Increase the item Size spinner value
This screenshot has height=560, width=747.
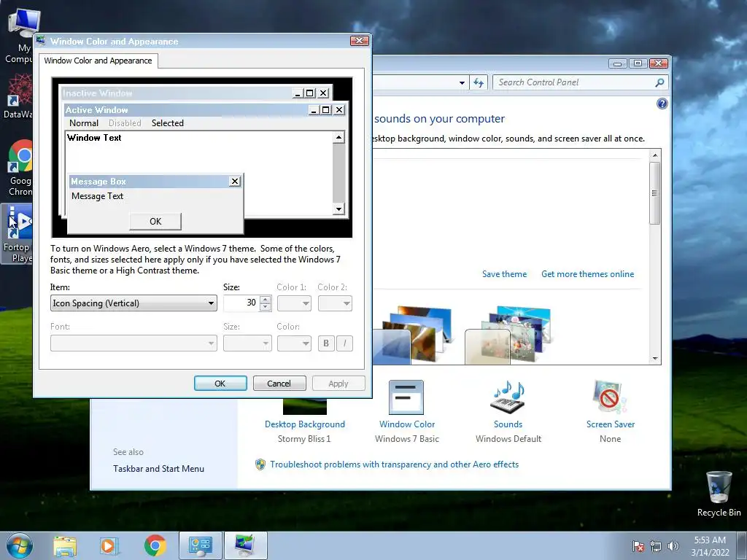click(266, 300)
